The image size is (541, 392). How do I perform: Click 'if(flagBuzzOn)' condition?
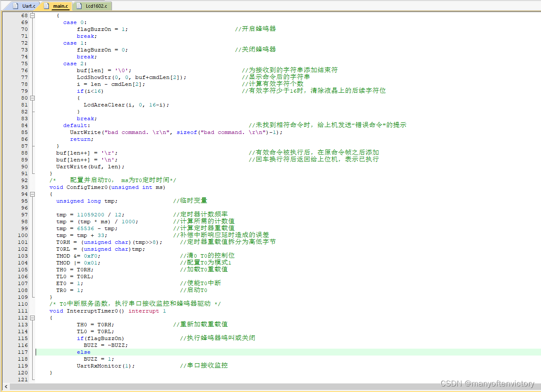(x=100, y=338)
